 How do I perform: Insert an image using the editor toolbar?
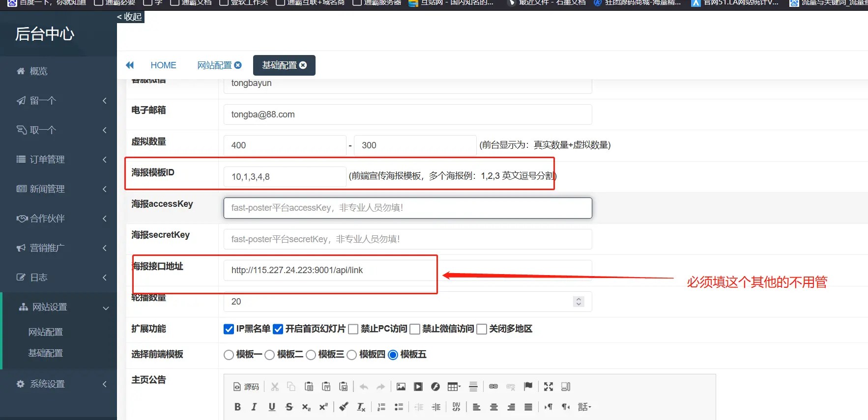click(x=401, y=387)
